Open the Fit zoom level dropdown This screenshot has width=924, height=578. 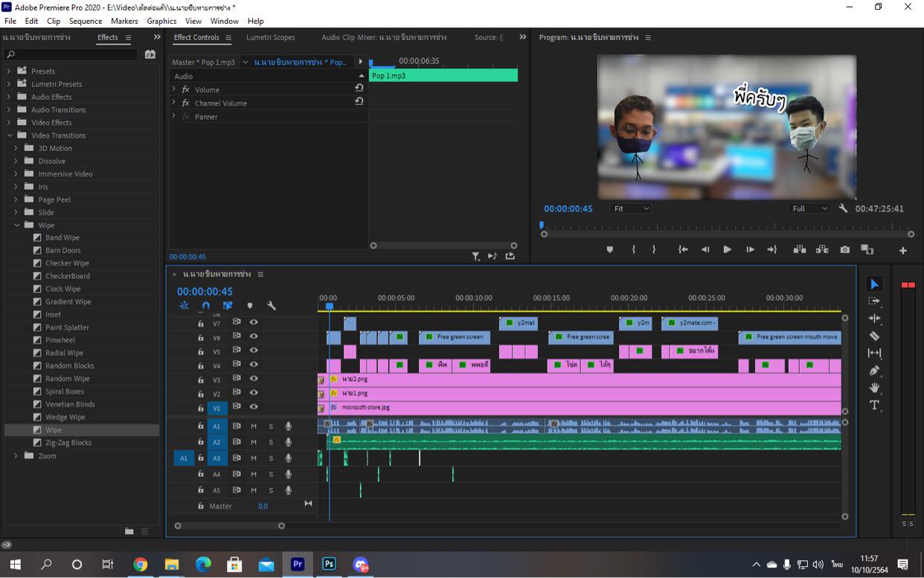(630, 209)
